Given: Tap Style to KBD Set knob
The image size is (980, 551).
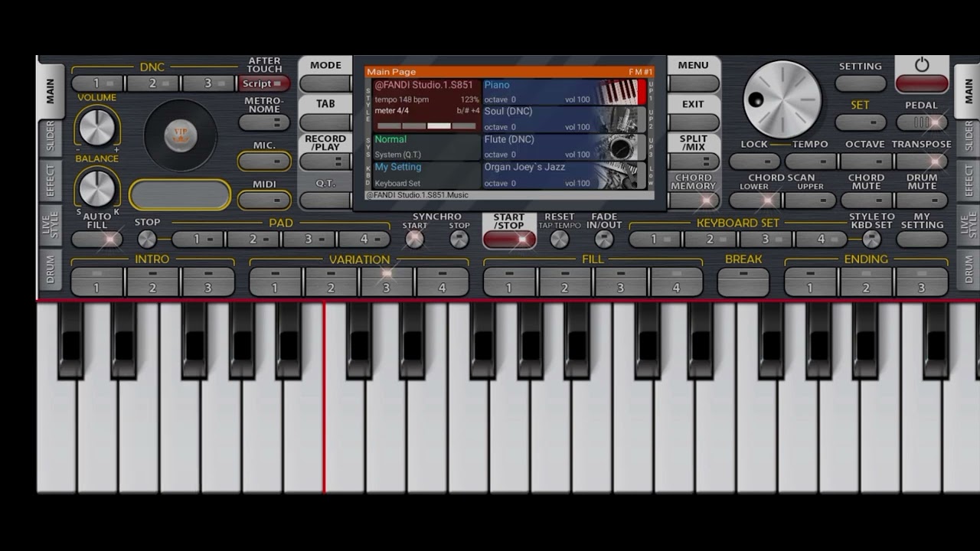Looking at the screenshot, I should [871, 240].
